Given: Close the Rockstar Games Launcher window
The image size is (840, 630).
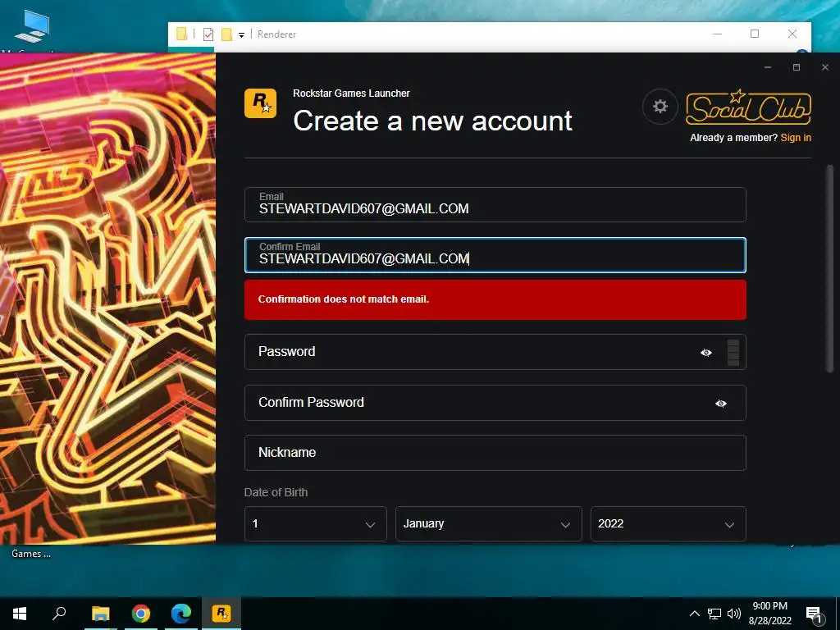Looking at the screenshot, I should pyautogui.click(x=825, y=67).
